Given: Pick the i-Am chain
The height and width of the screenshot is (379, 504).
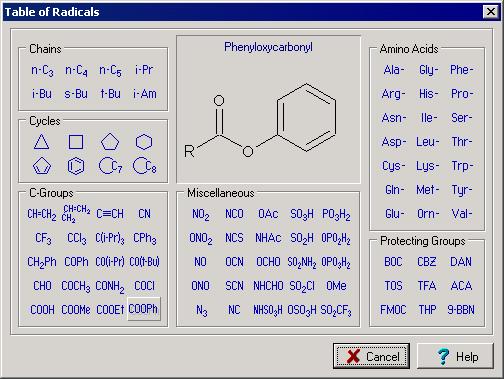Looking at the screenshot, I should pyautogui.click(x=145, y=94).
